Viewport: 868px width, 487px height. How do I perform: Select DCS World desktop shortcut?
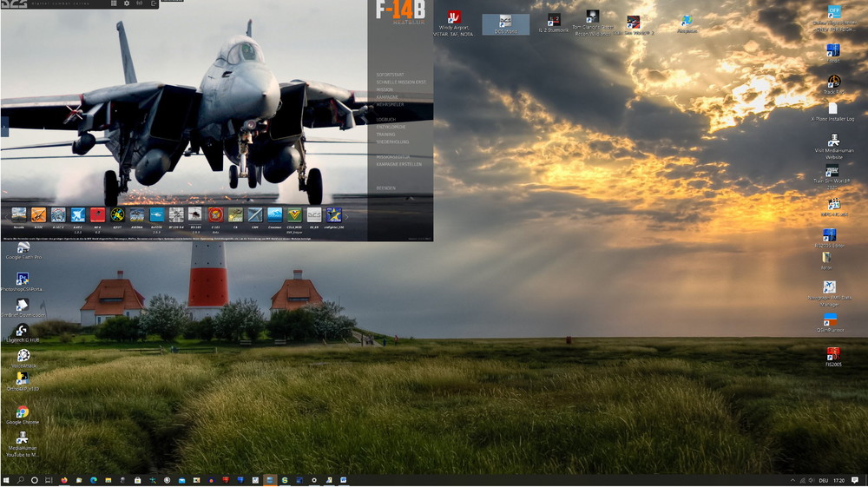click(505, 24)
